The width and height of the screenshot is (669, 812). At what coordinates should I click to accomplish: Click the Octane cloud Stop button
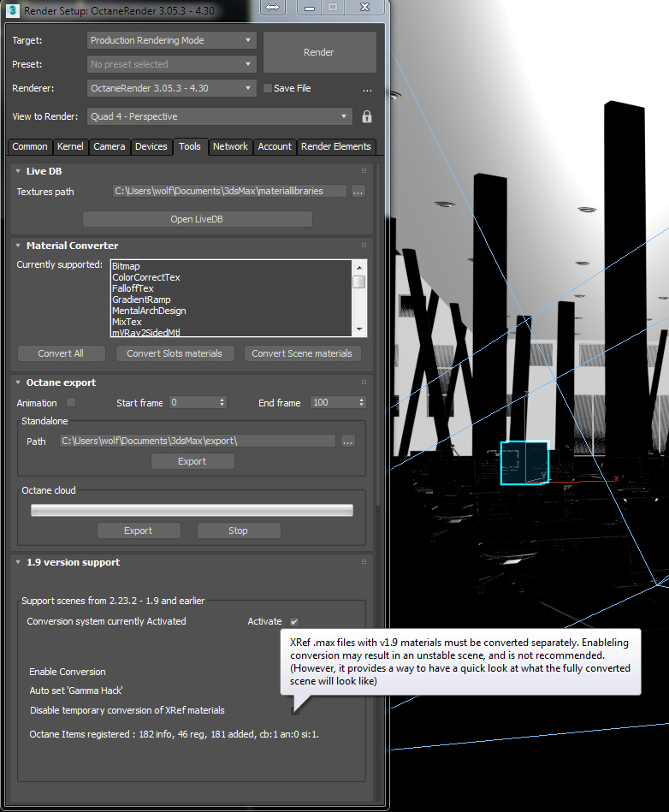tap(238, 530)
